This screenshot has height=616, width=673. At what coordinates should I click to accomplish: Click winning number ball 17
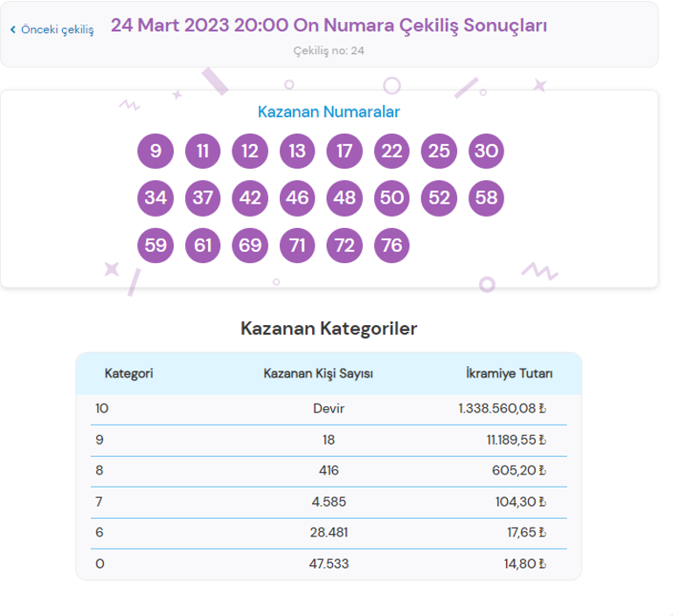[x=344, y=151]
